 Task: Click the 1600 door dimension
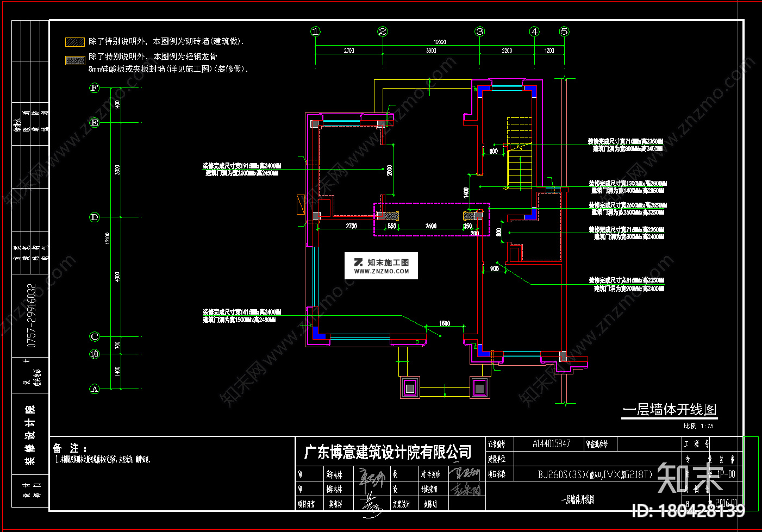[445, 323]
